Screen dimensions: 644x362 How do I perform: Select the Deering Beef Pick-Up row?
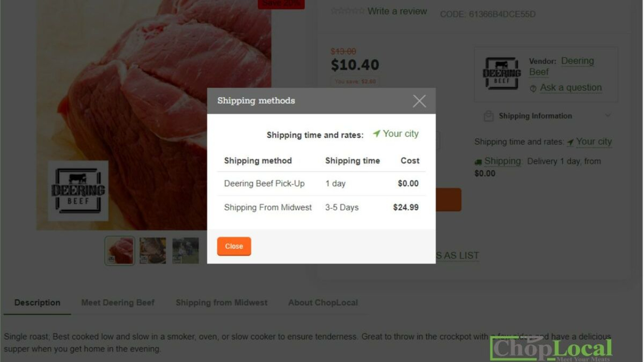tap(321, 184)
